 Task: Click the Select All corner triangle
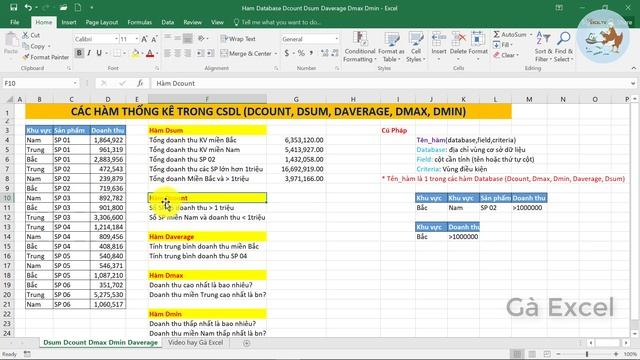(x=10, y=99)
